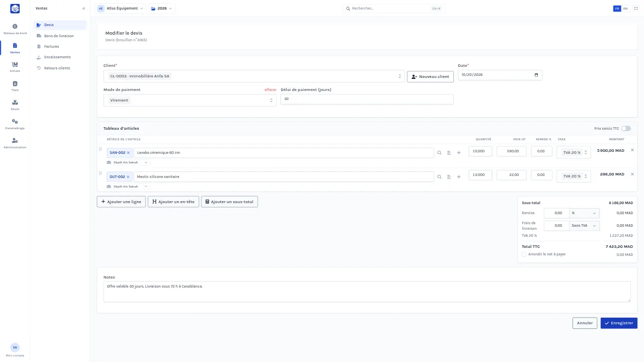Open Retours clients menu item

pyautogui.click(x=60, y=68)
